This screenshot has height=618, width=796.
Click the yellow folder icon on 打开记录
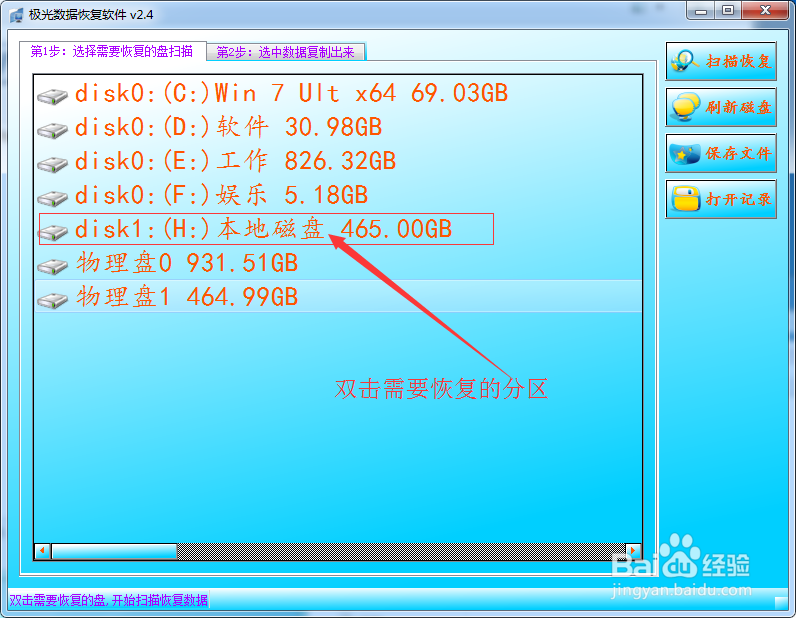pos(686,199)
